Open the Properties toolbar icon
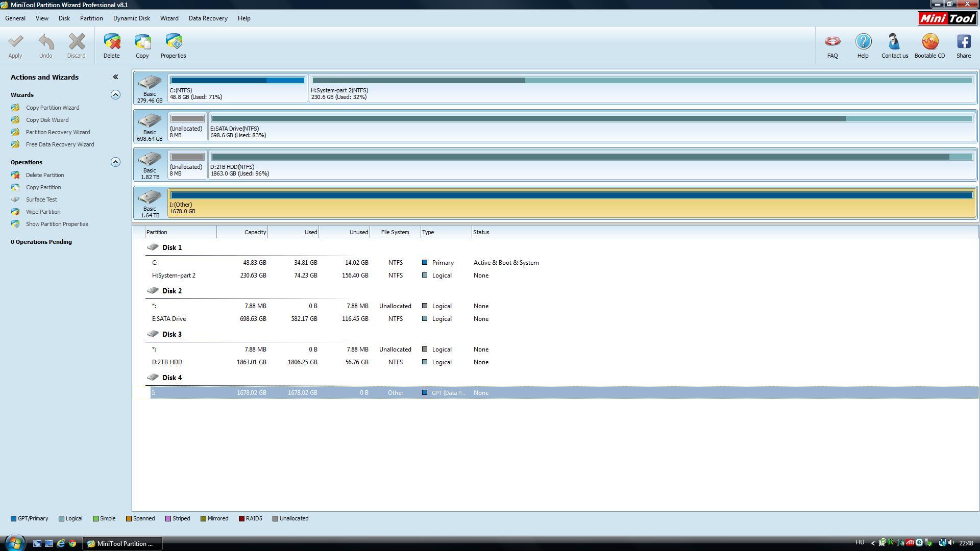The height and width of the screenshot is (551, 980). coord(174,42)
